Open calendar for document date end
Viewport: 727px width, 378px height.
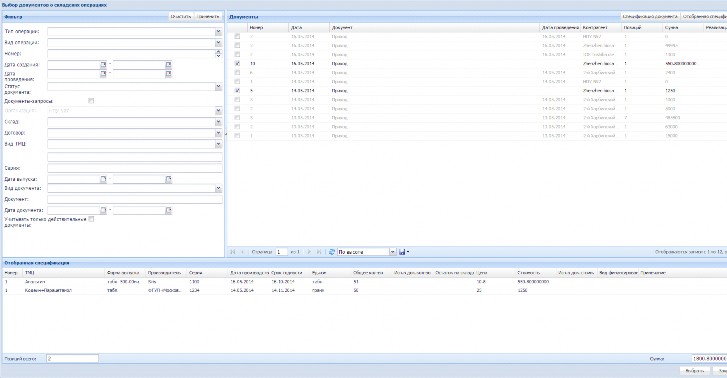[168, 210]
